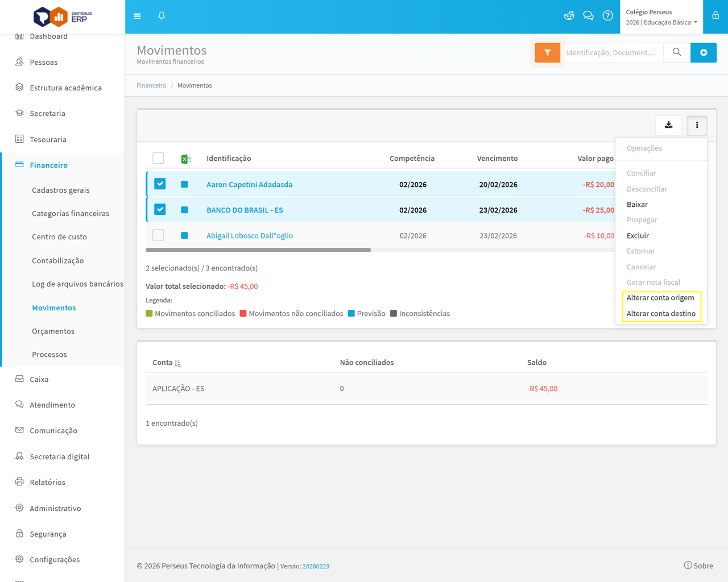Viewport: 728px width, 582px height.
Task: Uncheck the BANCO DO BRASIL - ES row
Action: [160, 210]
